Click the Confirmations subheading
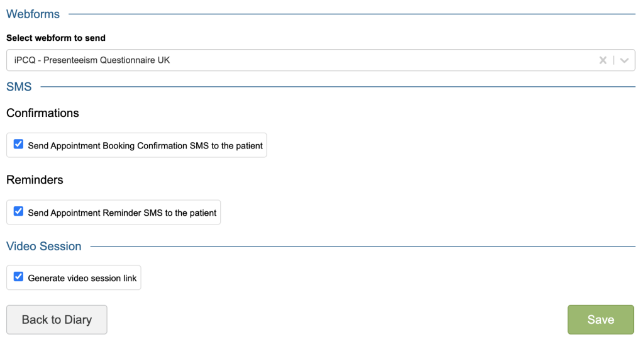Viewport: 644px width, 344px height. point(43,113)
